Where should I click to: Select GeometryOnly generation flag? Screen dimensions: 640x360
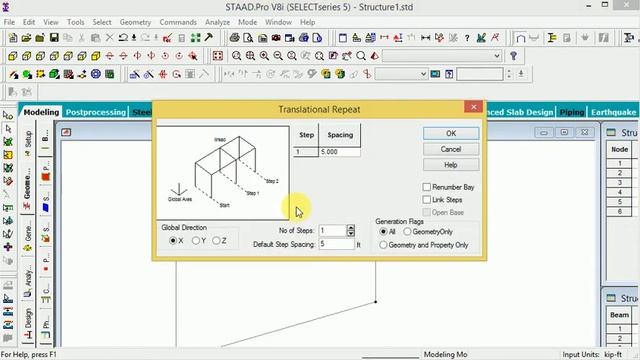(x=407, y=231)
